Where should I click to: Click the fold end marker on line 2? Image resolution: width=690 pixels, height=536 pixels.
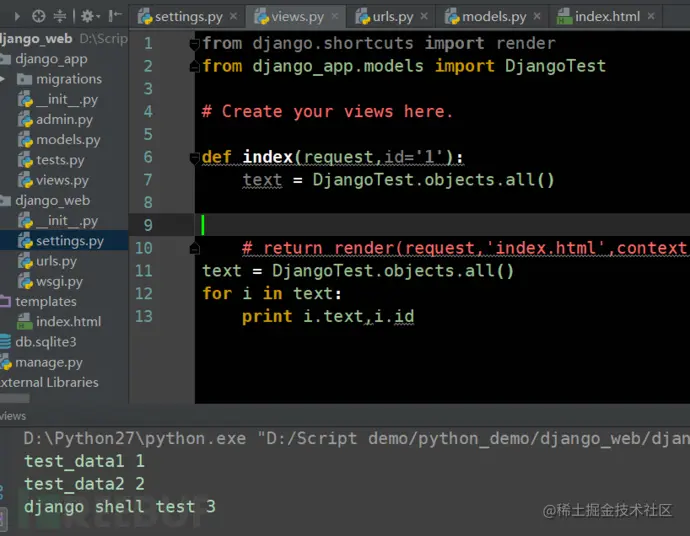pyautogui.click(x=194, y=66)
